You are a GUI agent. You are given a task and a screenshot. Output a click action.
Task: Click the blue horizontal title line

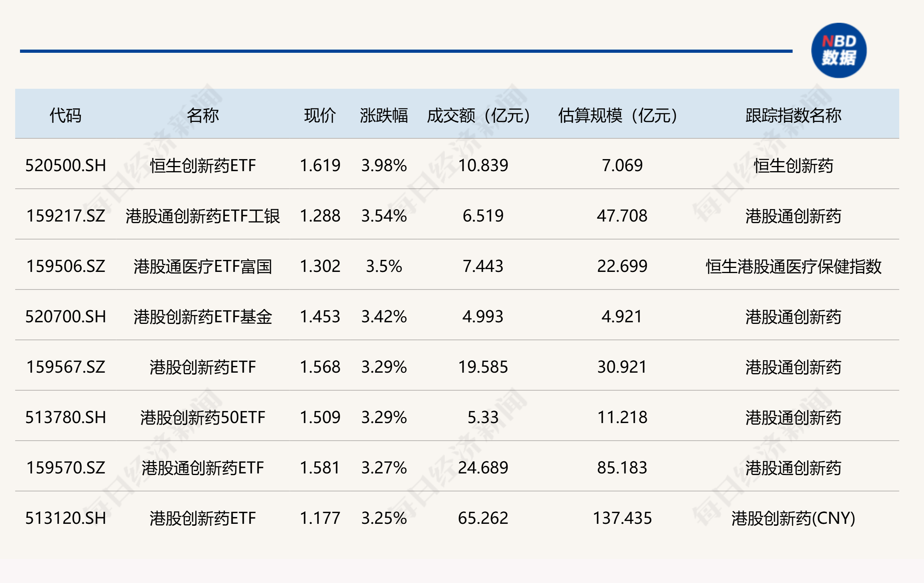coord(406,51)
